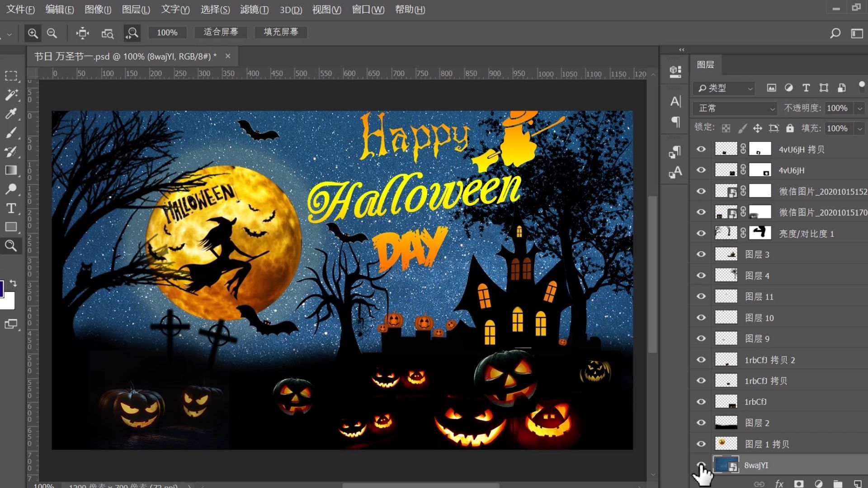Image resolution: width=868 pixels, height=488 pixels.
Task: Select the Gradient tool
Action: [x=11, y=170]
